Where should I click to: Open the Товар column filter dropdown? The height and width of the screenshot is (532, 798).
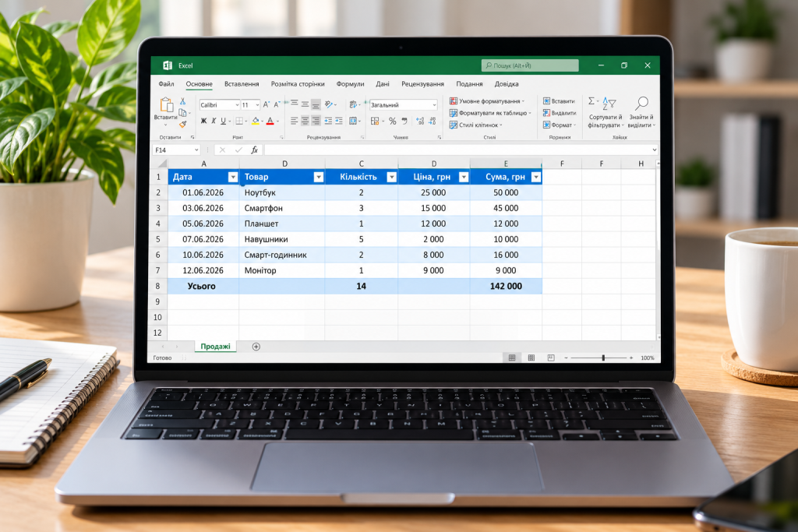(x=319, y=177)
